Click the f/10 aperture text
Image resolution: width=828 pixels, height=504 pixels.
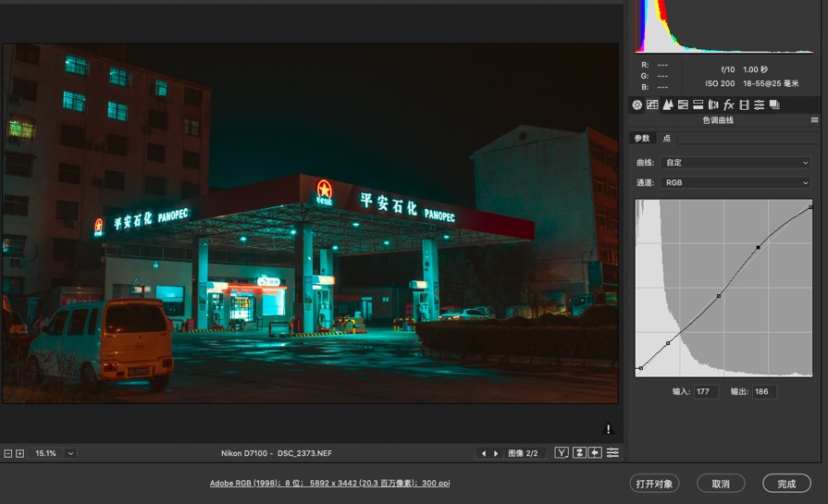[728, 69]
